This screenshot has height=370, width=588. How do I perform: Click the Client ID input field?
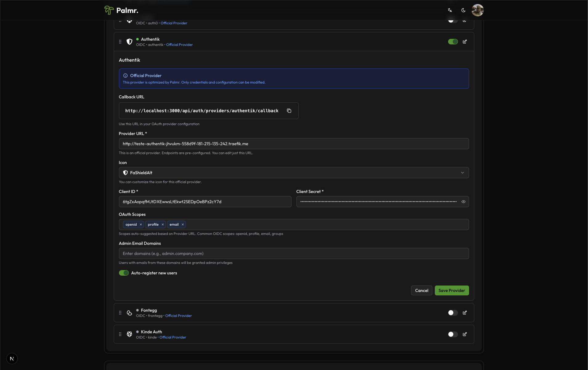click(205, 202)
